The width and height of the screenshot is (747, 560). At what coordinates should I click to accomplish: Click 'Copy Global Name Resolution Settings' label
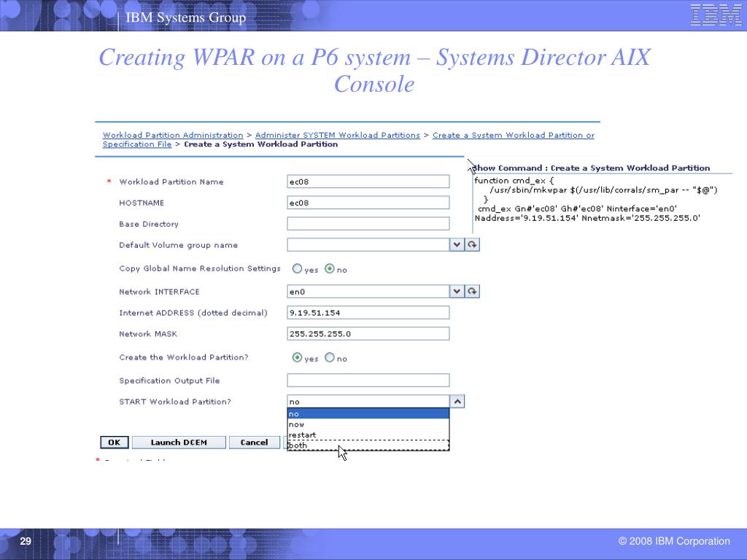pos(200,268)
